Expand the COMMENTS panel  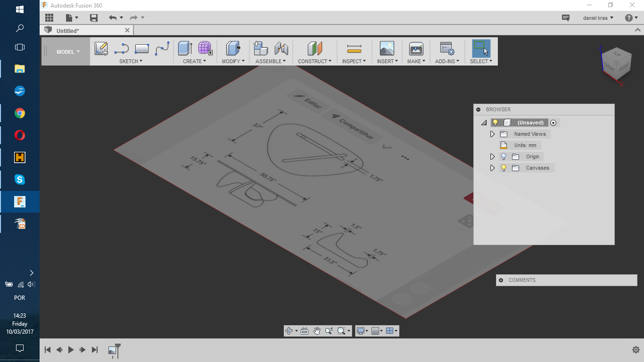click(501, 280)
